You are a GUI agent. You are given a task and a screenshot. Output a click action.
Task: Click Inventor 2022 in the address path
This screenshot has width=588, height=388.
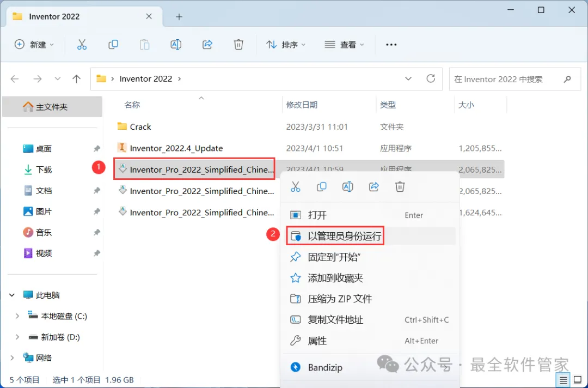tap(145, 79)
